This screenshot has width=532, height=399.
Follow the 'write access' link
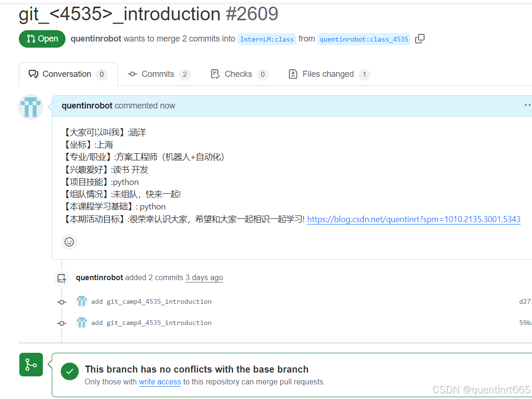[160, 382]
